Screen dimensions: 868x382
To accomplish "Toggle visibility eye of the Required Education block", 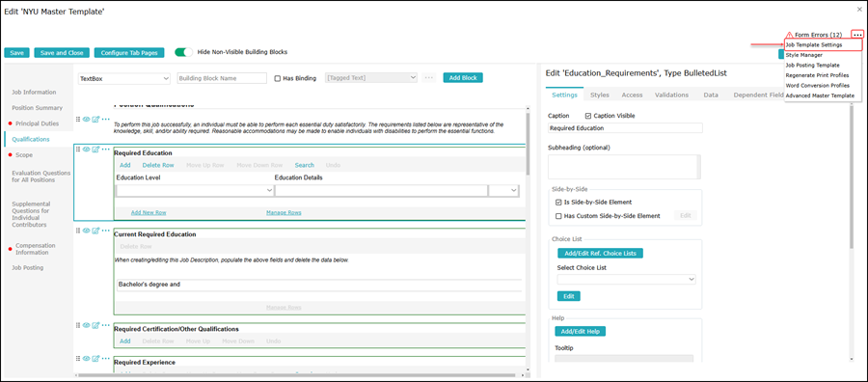I will coord(87,150).
